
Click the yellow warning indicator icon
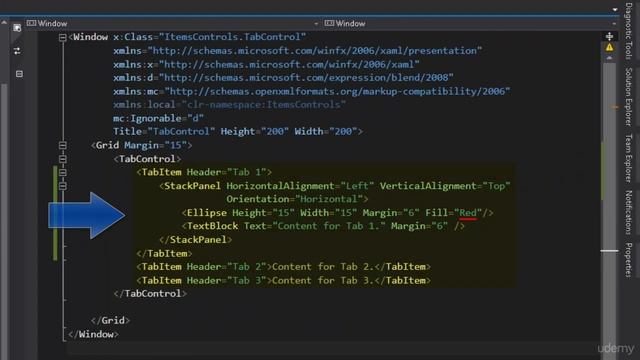[609, 47]
